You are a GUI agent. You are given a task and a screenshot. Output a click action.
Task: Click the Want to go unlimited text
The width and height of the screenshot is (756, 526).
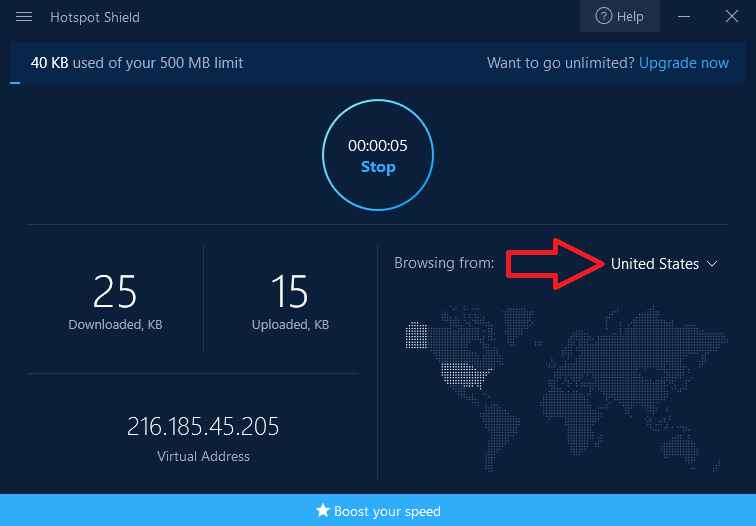[x=560, y=63]
